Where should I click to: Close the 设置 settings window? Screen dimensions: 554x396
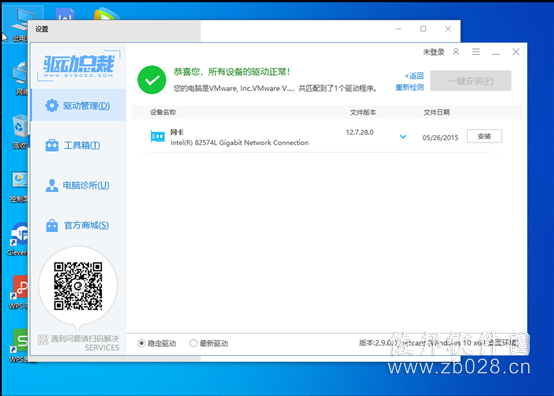(448, 29)
